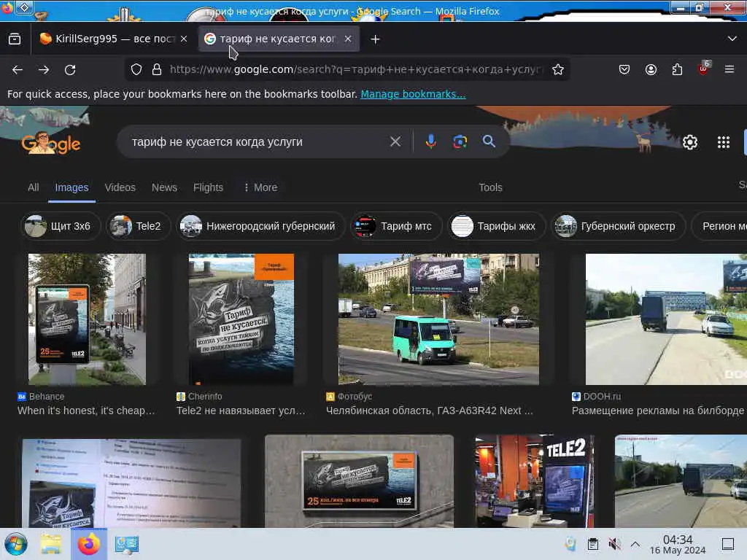Select the Тариф мтс filter chip
The width and height of the screenshot is (747, 560).
click(x=396, y=226)
